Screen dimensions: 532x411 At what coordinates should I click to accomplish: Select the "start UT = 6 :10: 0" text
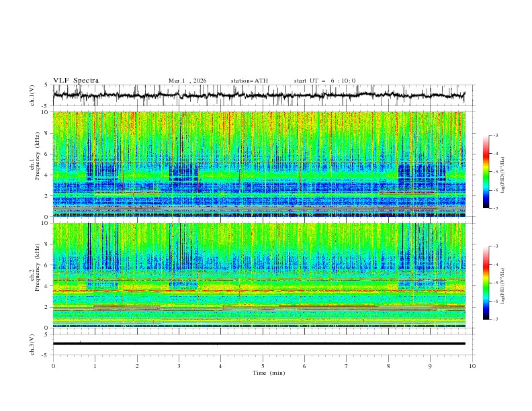324,81
